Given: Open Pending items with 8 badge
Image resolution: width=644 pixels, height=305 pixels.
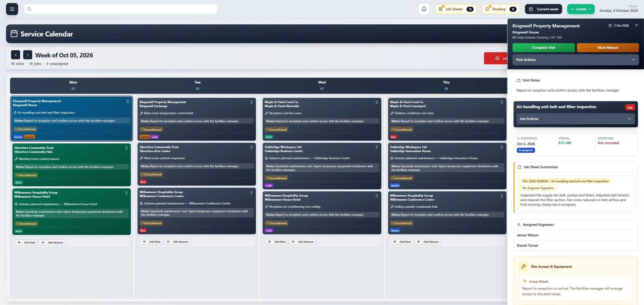Looking at the screenshot, I should coord(501,9).
